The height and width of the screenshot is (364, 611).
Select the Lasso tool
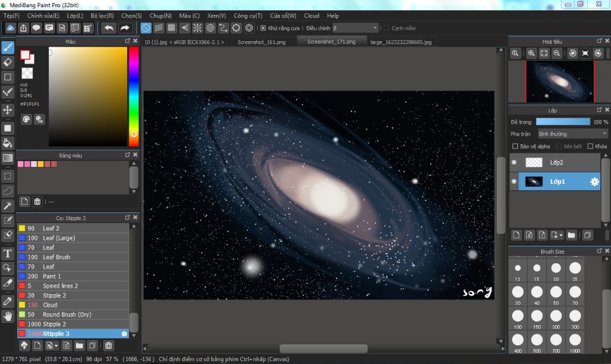pos(8,191)
